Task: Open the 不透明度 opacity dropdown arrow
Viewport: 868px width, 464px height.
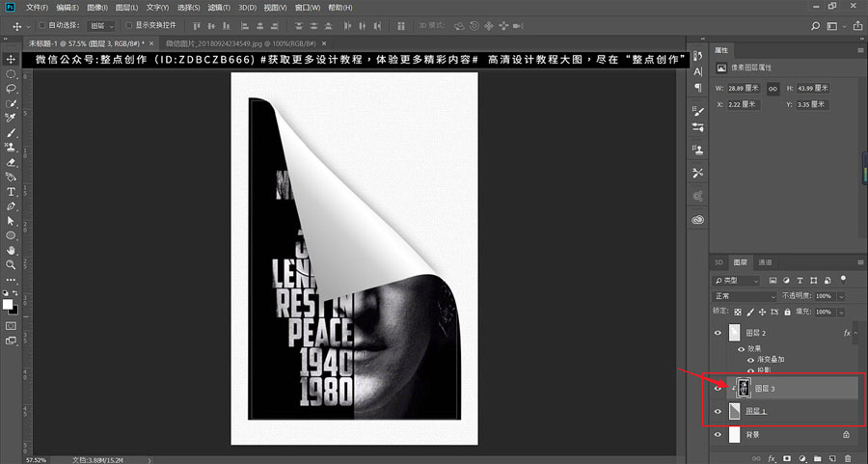Action: pyautogui.click(x=842, y=296)
